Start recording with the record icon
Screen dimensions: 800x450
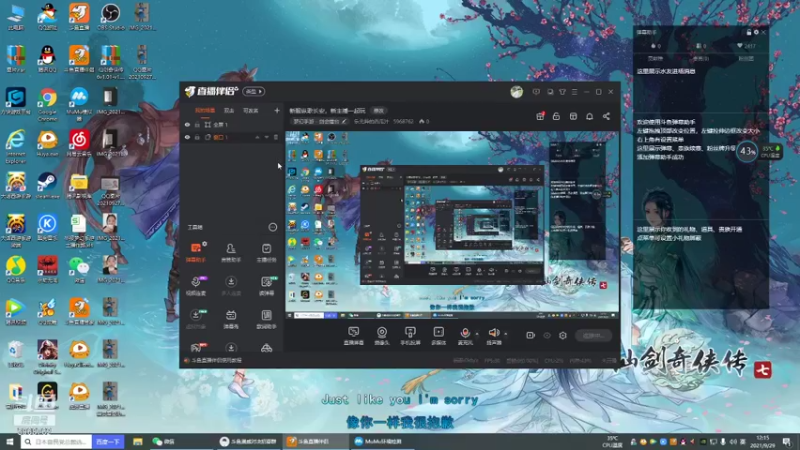point(530,335)
